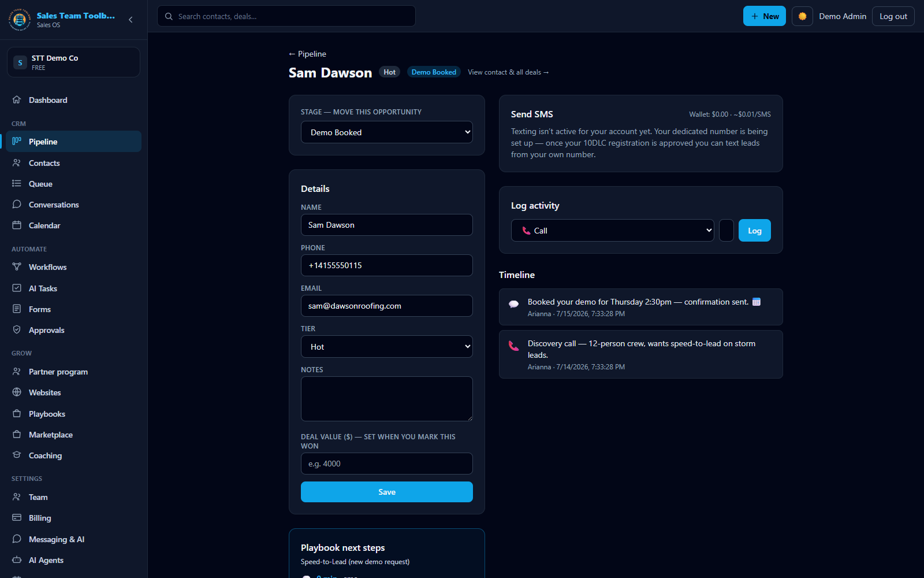Click the Log button for activity
This screenshot has width=924, height=578.
pos(755,231)
